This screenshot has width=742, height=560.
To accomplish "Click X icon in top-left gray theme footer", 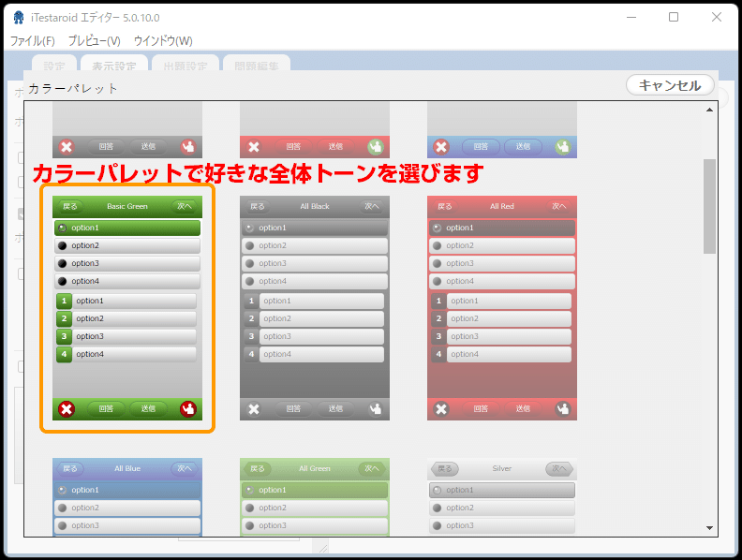I will click(67, 147).
